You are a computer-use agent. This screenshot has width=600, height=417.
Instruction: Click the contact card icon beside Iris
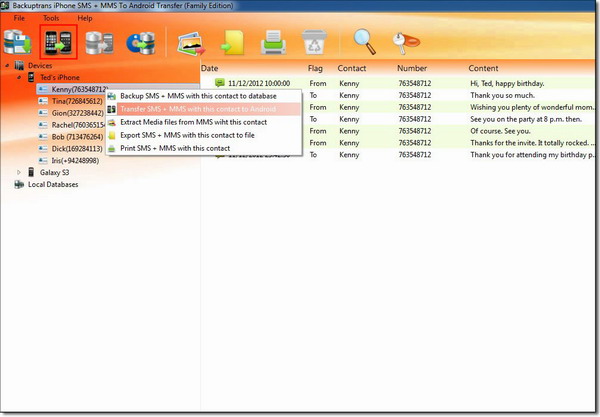pyautogui.click(x=43, y=160)
